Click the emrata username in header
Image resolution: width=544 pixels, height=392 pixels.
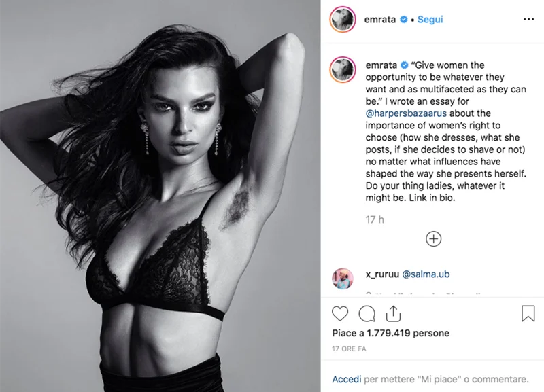(380, 20)
